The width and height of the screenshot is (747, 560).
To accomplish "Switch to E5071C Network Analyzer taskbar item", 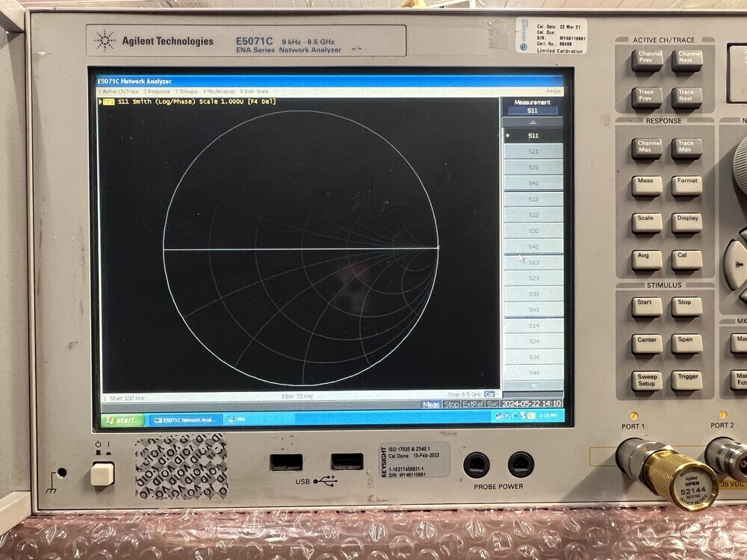I will click(x=185, y=420).
